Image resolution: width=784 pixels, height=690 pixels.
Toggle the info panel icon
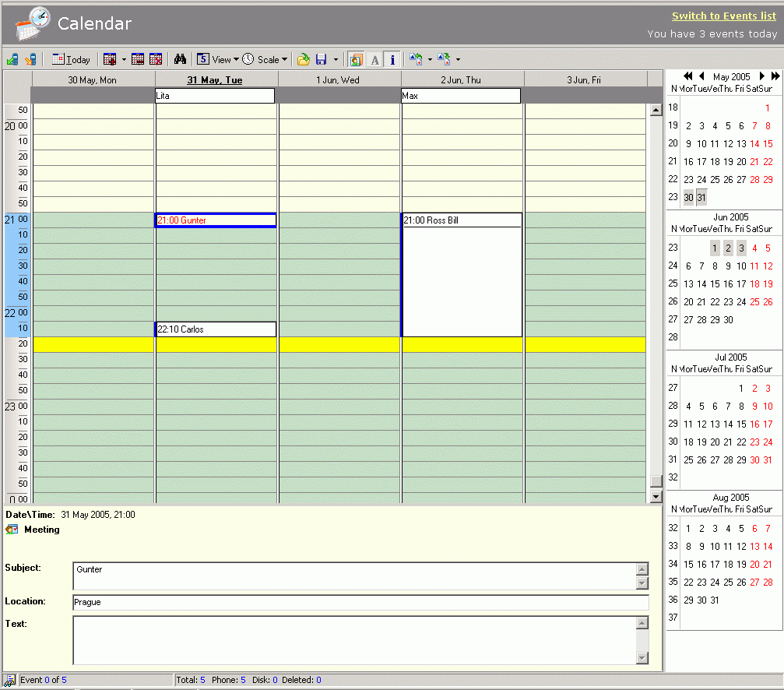tap(392, 59)
